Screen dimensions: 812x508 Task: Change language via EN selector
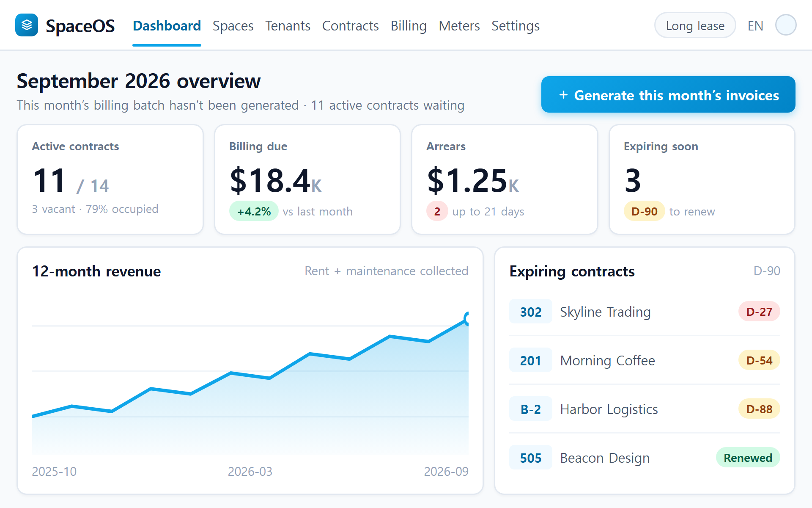(x=755, y=26)
